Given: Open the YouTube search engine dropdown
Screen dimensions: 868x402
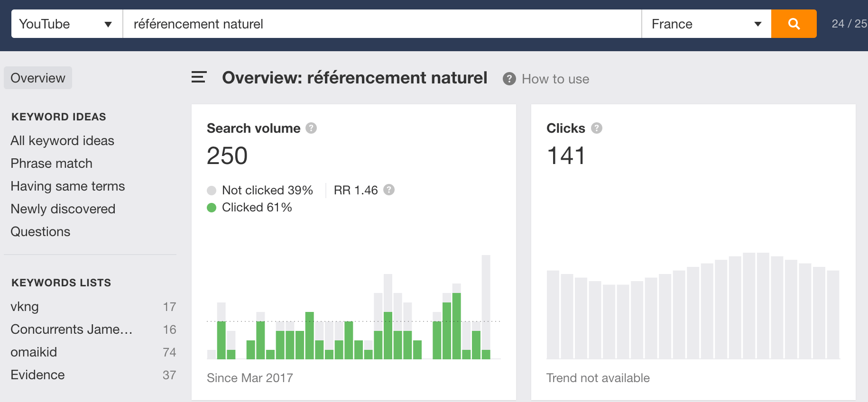Looking at the screenshot, I should 67,24.
